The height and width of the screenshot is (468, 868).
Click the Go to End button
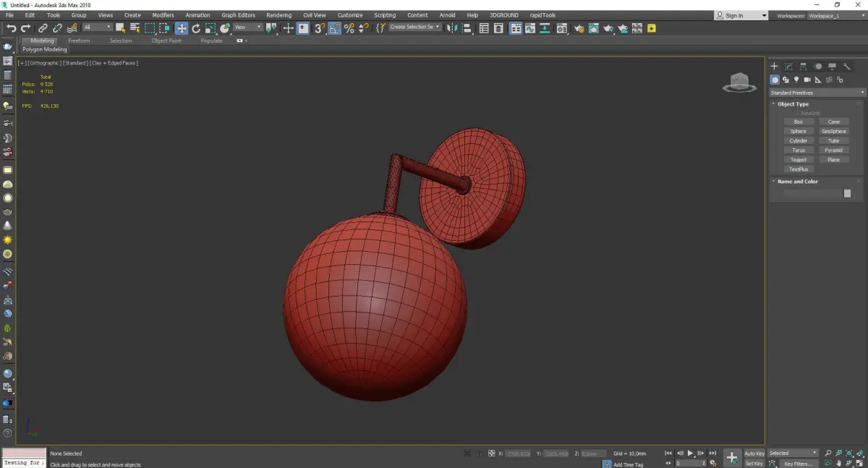[x=712, y=453]
